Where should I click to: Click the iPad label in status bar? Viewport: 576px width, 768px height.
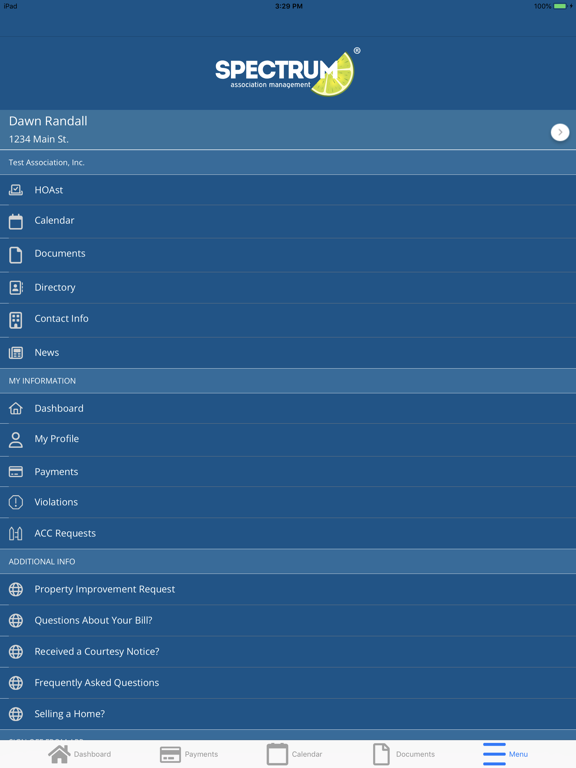coord(10,6)
